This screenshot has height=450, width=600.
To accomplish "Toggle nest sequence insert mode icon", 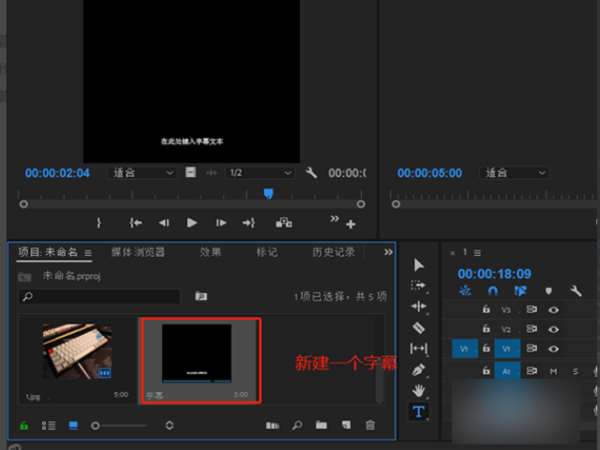I will [x=465, y=291].
